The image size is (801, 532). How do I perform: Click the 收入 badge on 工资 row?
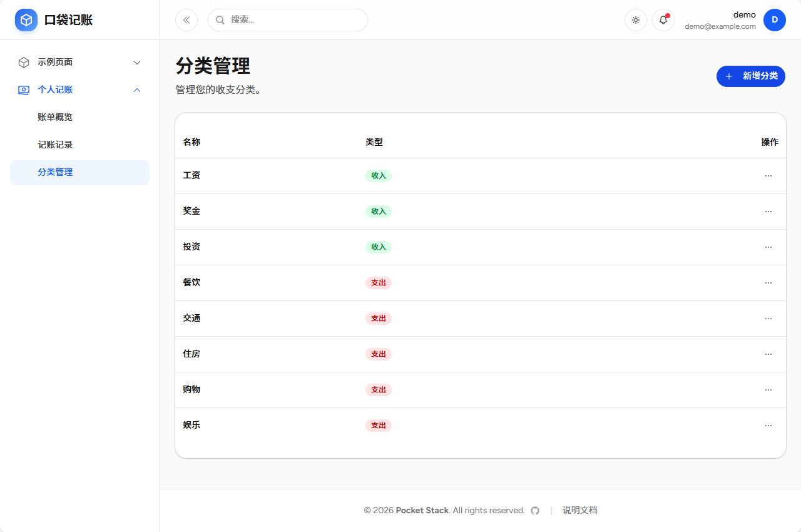(378, 176)
